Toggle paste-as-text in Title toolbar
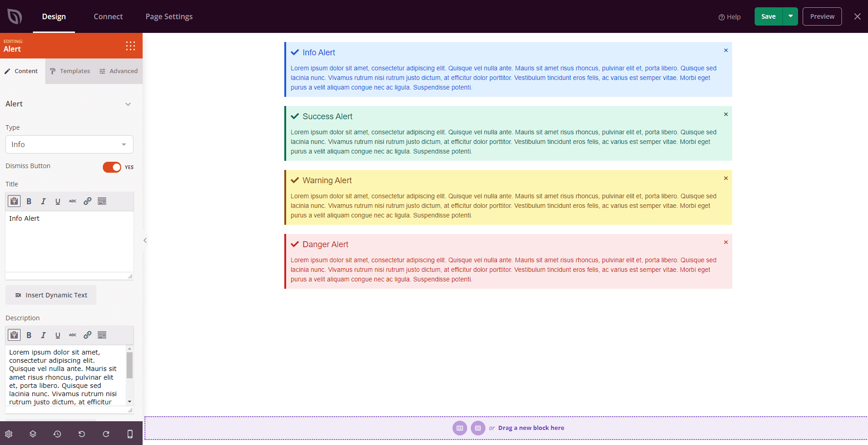868x445 pixels. (14, 201)
